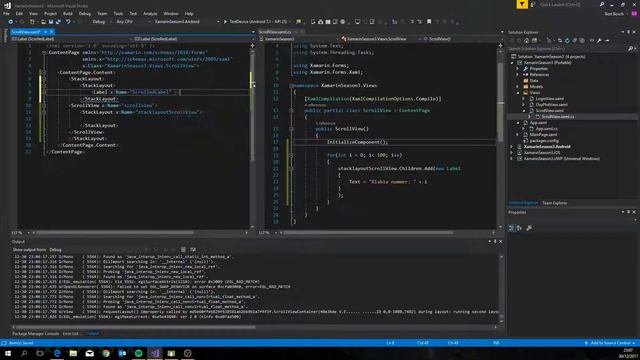
Task: Open the Error List tab
Action: coord(72,334)
